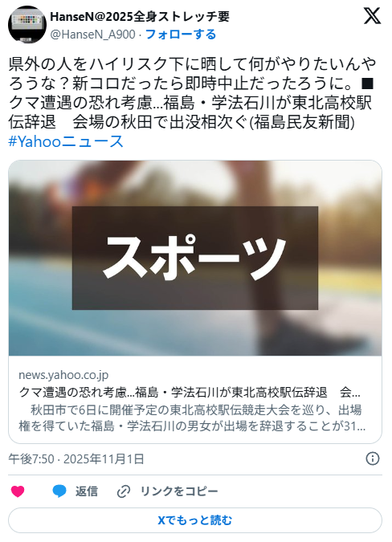Click the blue reply bubble icon

coord(59,491)
